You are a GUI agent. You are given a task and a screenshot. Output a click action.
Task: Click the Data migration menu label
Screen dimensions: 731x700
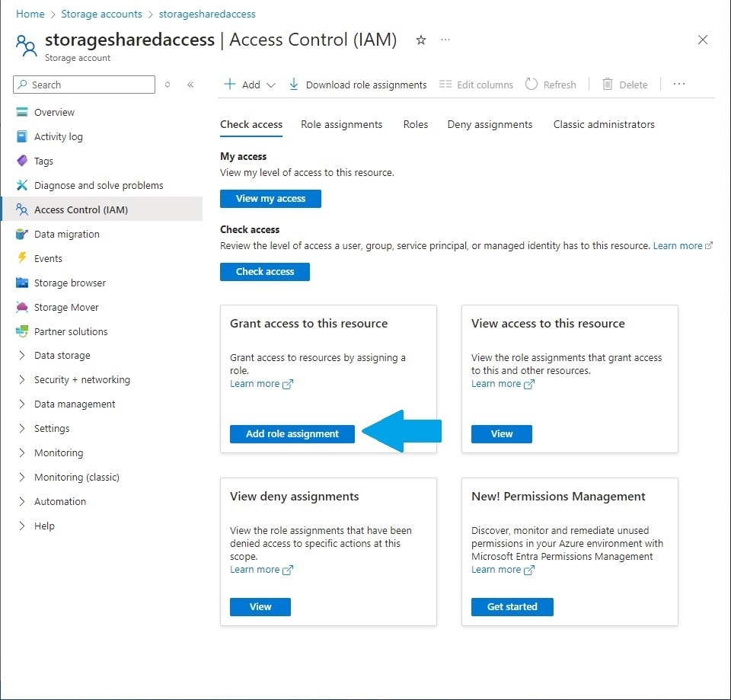click(67, 234)
